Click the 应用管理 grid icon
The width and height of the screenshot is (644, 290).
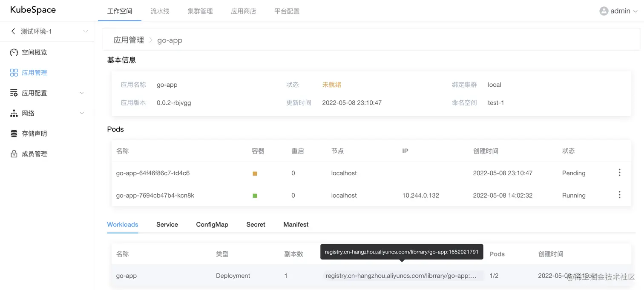14,73
